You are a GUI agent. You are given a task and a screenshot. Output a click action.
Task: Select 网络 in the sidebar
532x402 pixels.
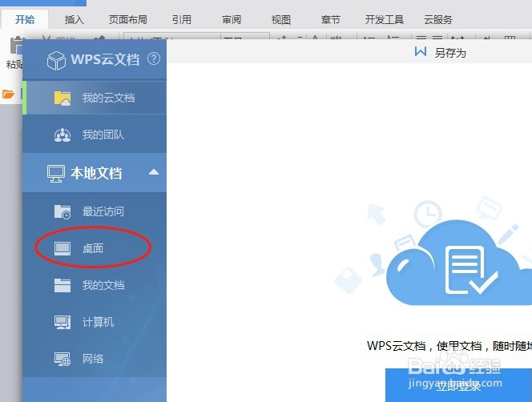pos(95,359)
